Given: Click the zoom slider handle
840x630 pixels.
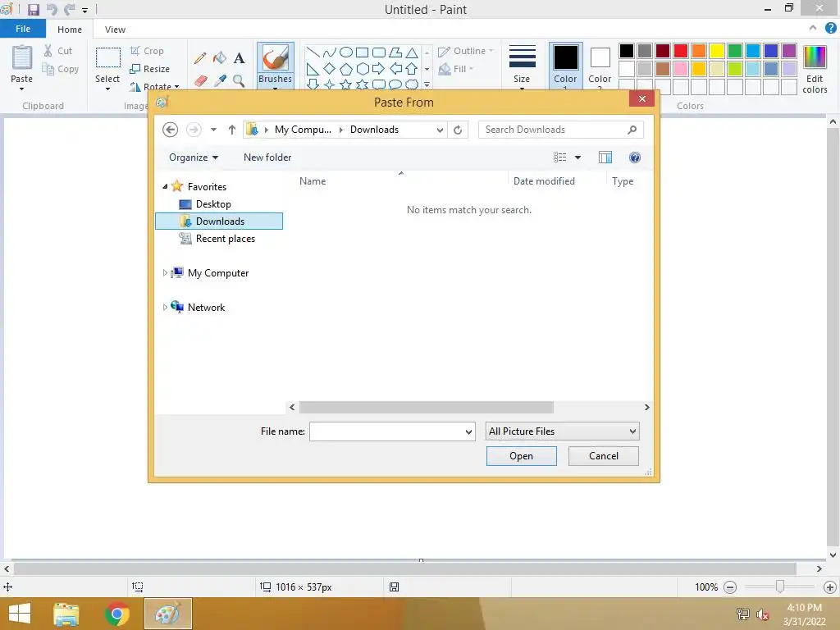Looking at the screenshot, I should [x=780, y=587].
